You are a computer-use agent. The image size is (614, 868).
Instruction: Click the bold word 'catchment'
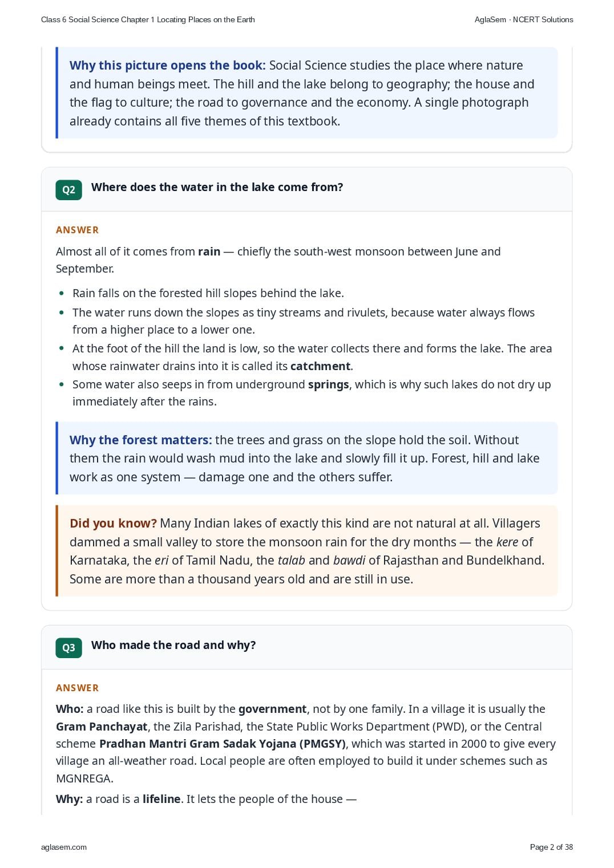pyautogui.click(x=320, y=366)
